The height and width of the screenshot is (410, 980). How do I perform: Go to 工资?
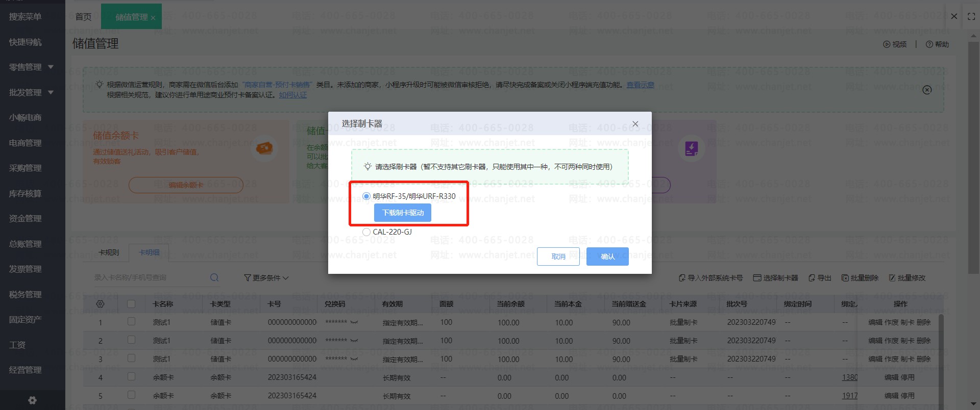point(17,345)
